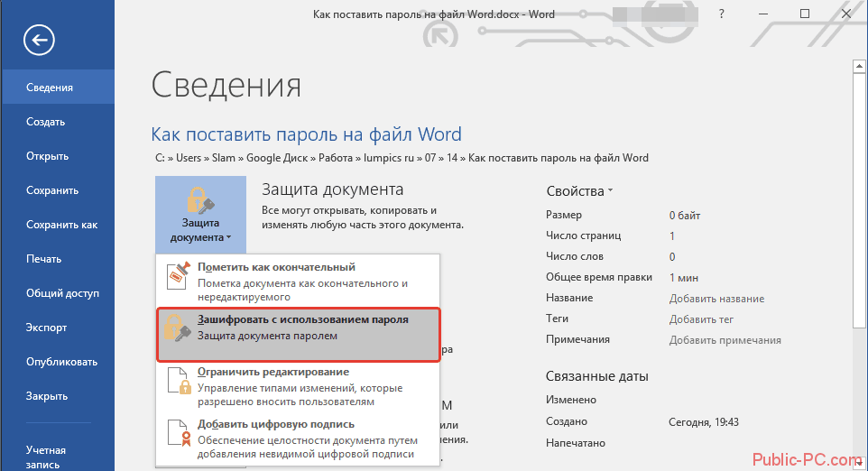Viewport: 868px width, 471px height.
Task: Close the Word window
Action: click(x=845, y=14)
